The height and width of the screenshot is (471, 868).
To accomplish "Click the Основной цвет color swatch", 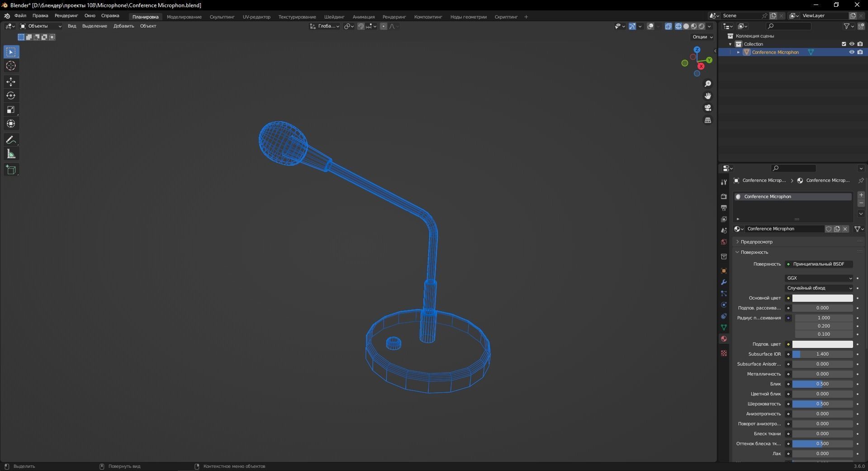I will [x=822, y=298].
